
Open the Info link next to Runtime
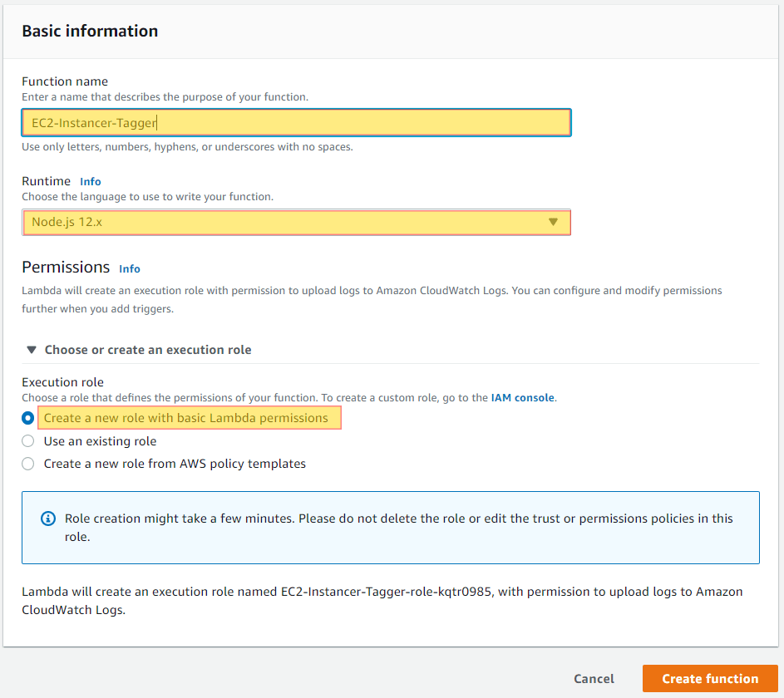pyautogui.click(x=91, y=181)
